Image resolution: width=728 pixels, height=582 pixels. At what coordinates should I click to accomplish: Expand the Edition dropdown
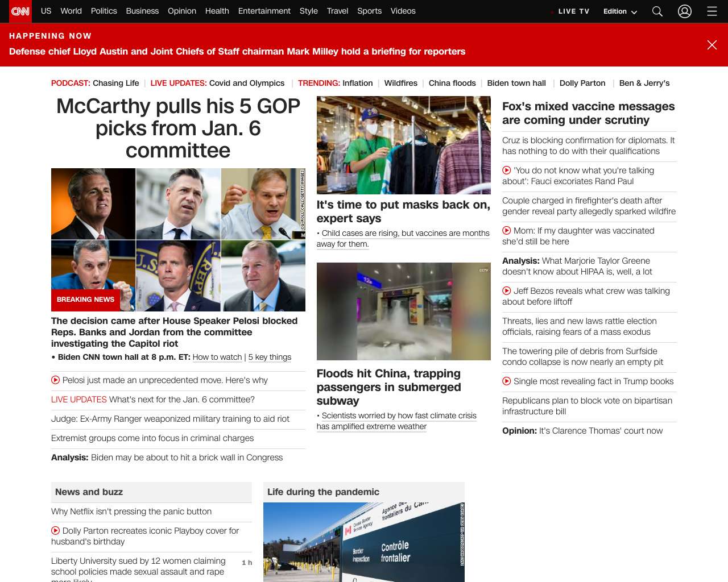pyautogui.click(x=620, y=11)
